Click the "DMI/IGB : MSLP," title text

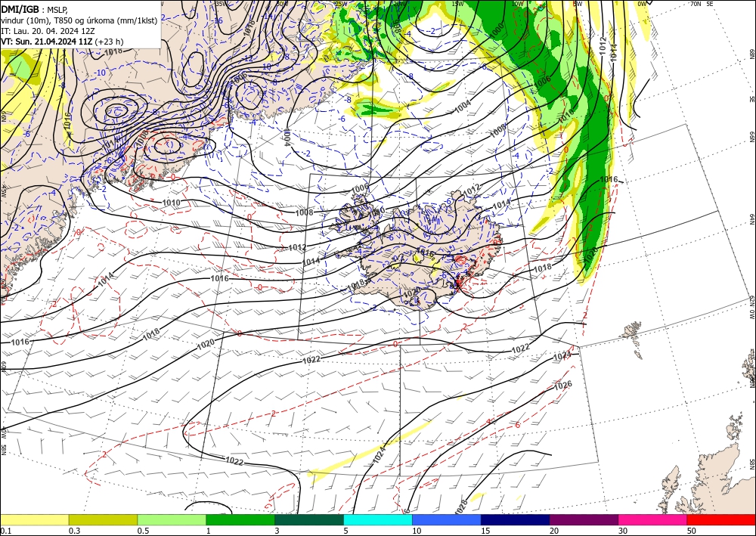[x=35, y=9]
